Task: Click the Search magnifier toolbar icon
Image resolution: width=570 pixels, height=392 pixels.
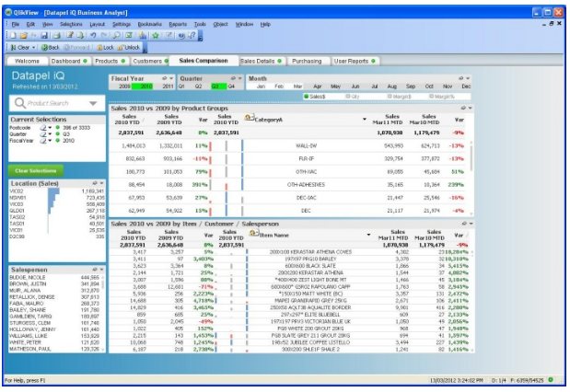Action: (116, 36)
